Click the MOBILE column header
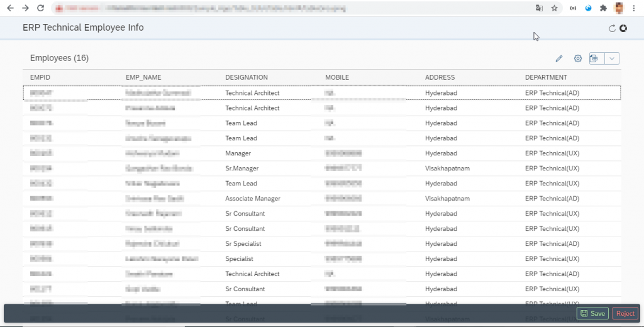 click(337, 77)
